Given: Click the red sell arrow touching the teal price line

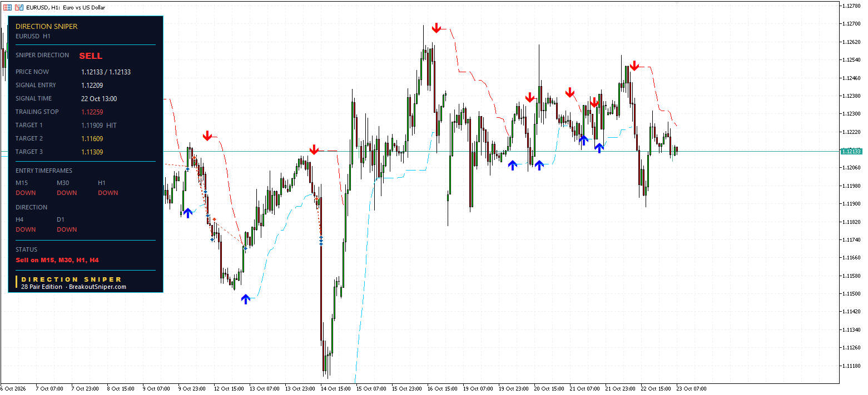Looking at the screenshot, I should pos(314,149).
